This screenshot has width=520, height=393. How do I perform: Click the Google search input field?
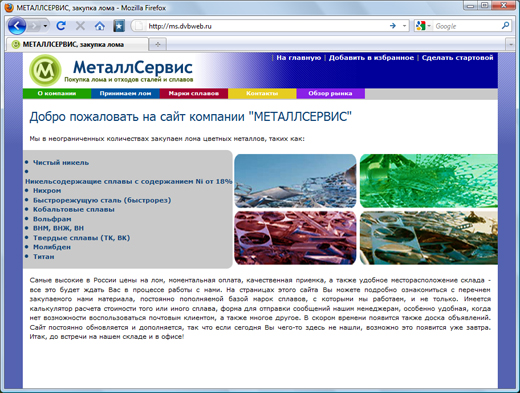(467, 26)
